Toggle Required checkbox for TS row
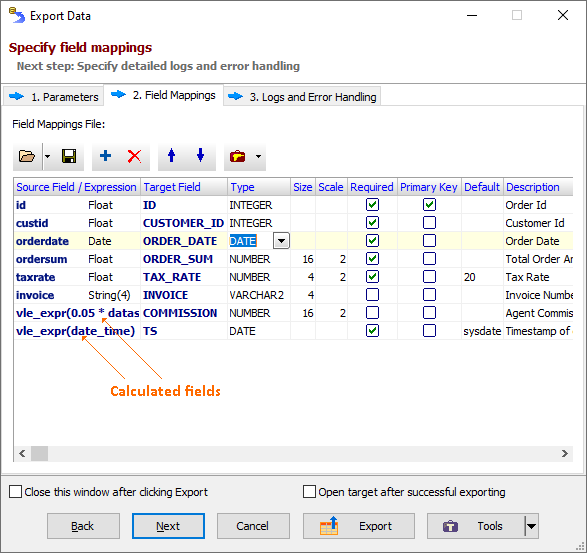 pos(372,331)
